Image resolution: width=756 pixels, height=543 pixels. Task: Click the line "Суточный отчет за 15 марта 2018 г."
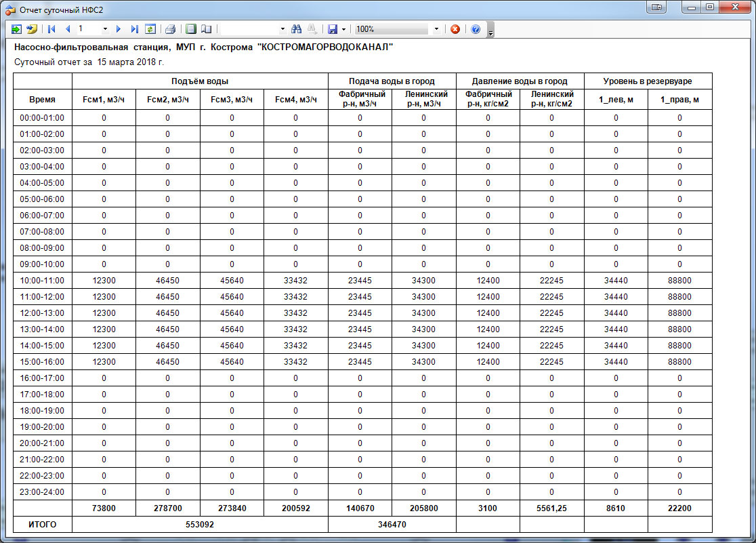[x=89, y=62]
